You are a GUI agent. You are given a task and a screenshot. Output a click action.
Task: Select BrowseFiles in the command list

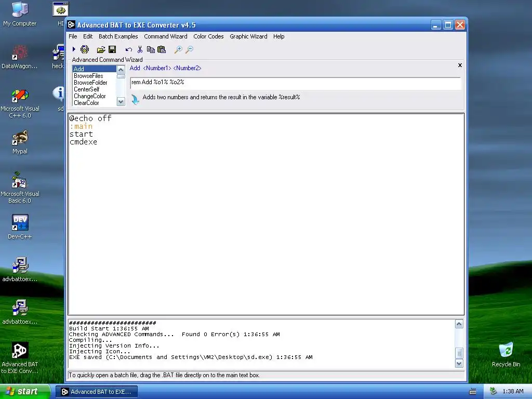pos(95,76)
